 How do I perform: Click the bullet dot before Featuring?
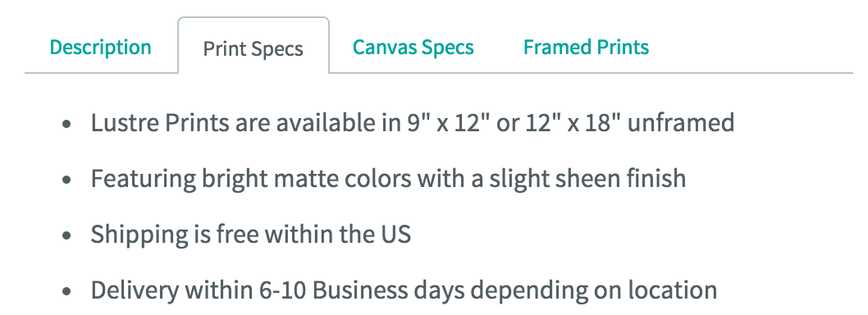tap(67, 180)
